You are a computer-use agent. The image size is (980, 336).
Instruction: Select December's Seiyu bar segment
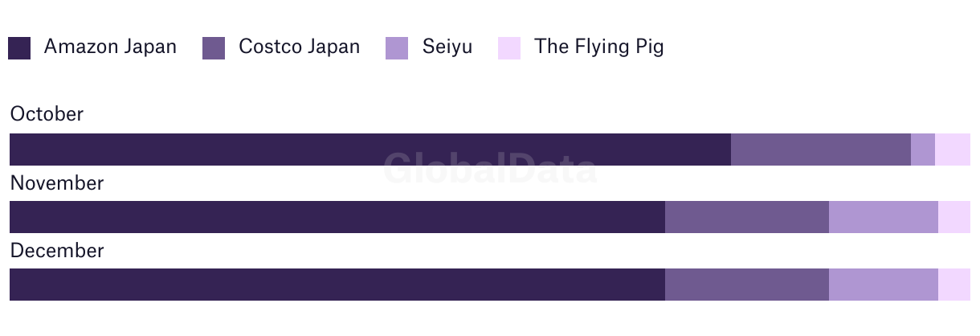click(x=884, y=285)
